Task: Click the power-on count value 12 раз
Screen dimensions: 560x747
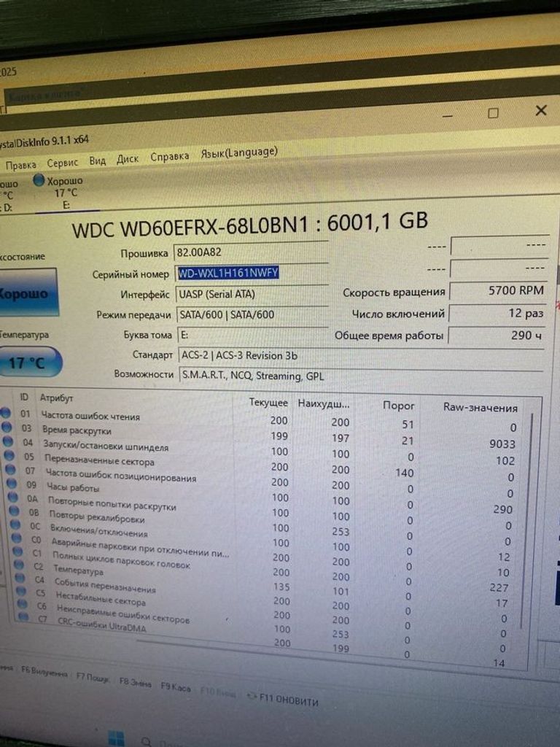Action: pyautogui.click(x=497, y=313)
